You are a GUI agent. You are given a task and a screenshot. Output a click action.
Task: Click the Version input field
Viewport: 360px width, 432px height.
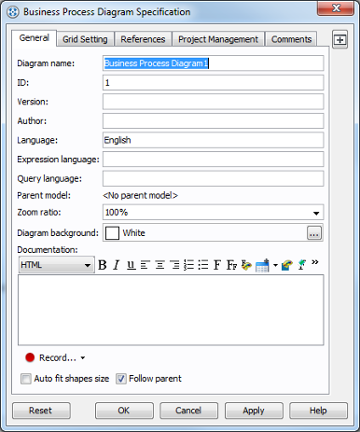213,102
